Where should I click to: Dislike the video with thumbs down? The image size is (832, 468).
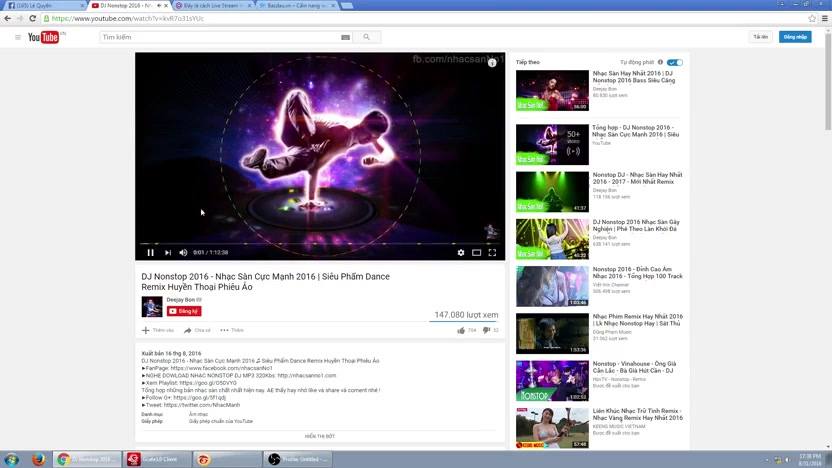[486, 330]
